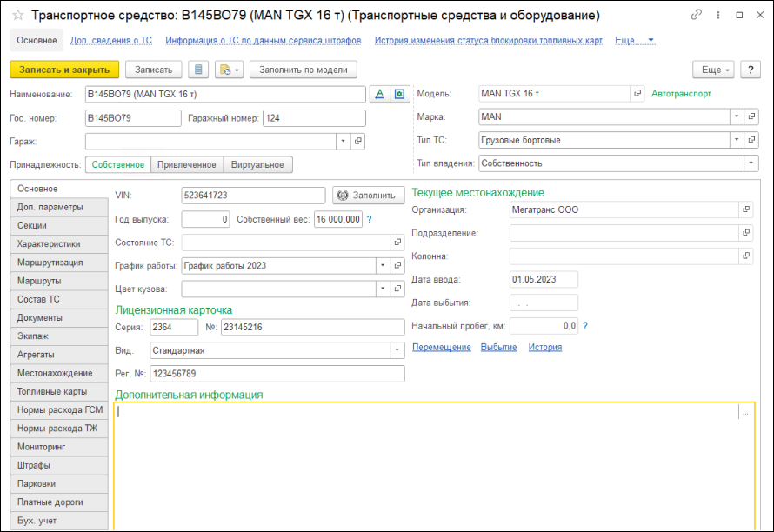Go to Доп. сведения о ТС section
Viewport: 774px width, 532px height.
click(x=111, y=40)
